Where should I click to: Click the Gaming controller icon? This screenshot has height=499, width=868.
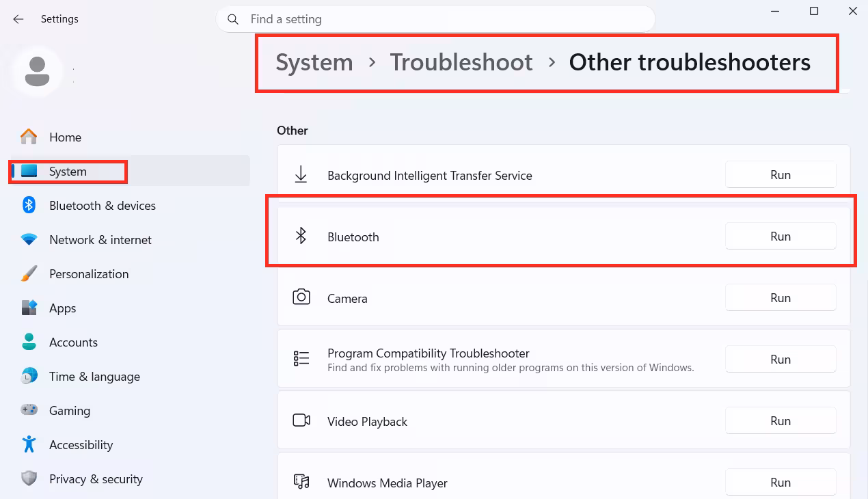pos(29,411)
